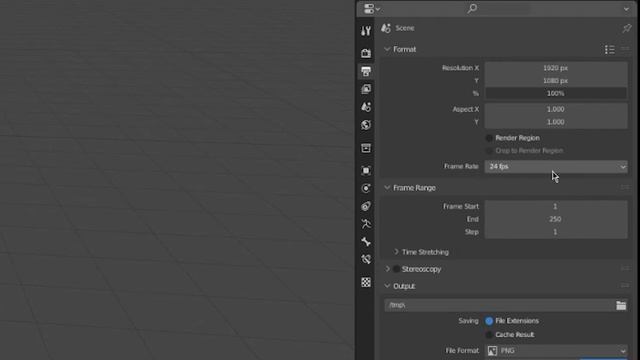Select the Output properties tab
Viewport: 640px width, 360px height.
366,71
